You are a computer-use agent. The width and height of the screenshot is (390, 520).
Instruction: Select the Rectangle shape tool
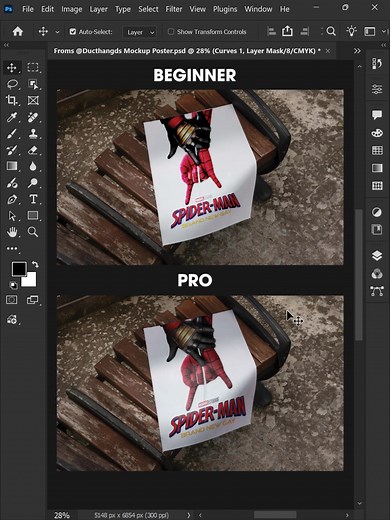click(x=33, y=215)
